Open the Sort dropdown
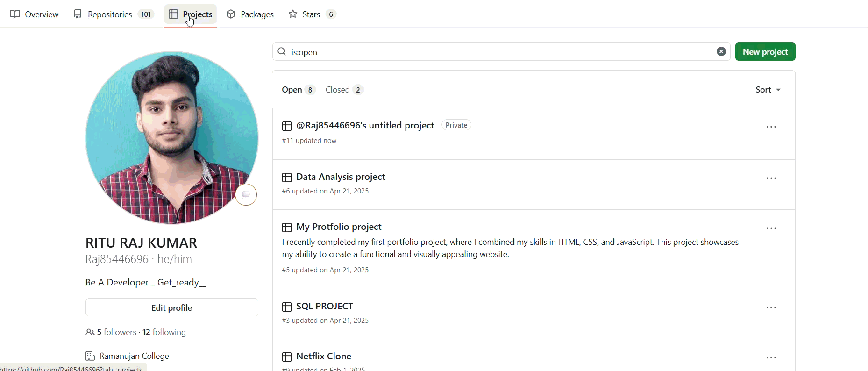Image resolution: width=868 pixels, height=371 pixels. coord(768,89)
